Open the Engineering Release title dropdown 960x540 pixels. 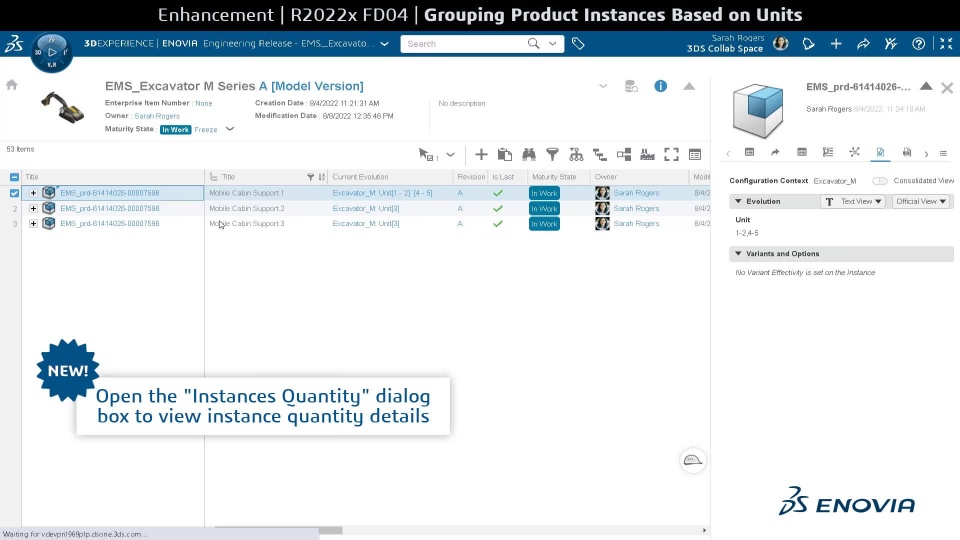(384, 43)
